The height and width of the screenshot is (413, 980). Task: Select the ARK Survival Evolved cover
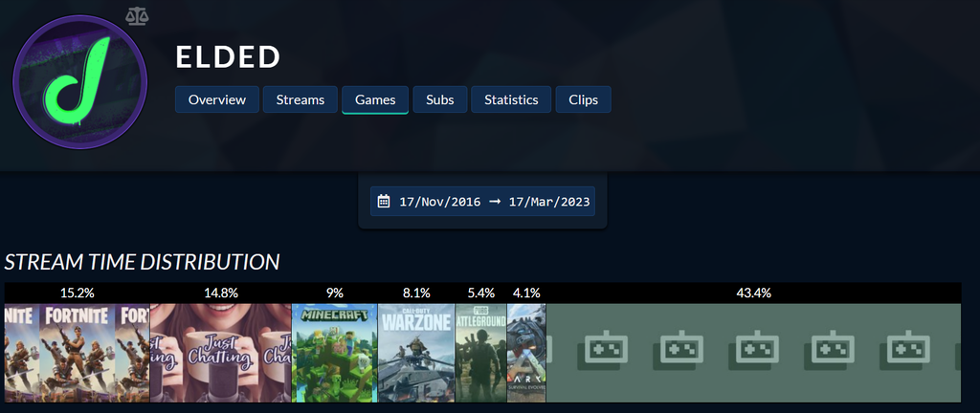click(x=526, y=353)
